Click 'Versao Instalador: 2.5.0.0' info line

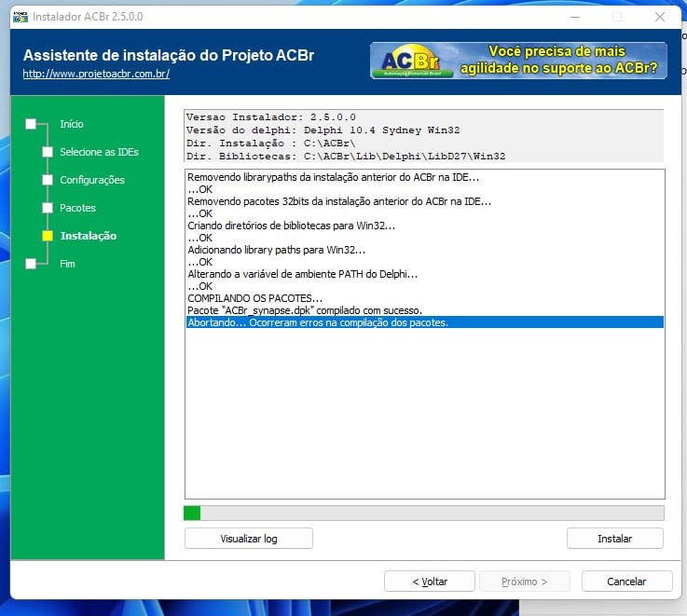tap(270, 117)
